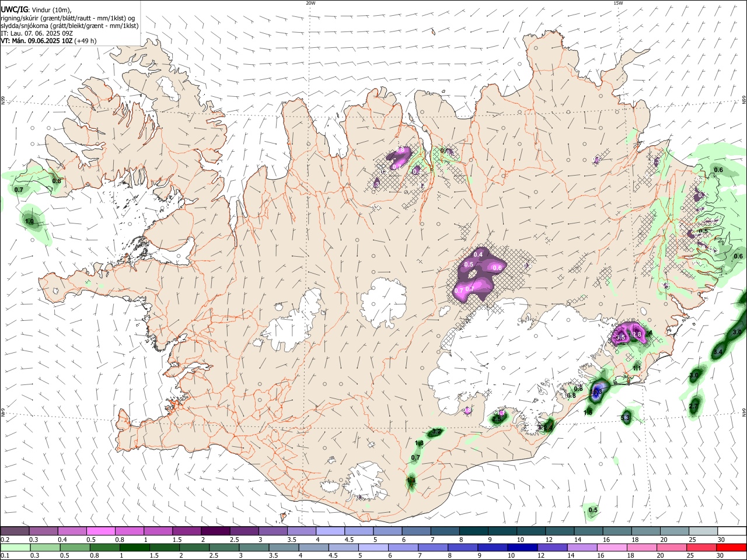Click the '2.7' rain value off the southeast coast
Screen dimensions: 747x560
point(694,406)
